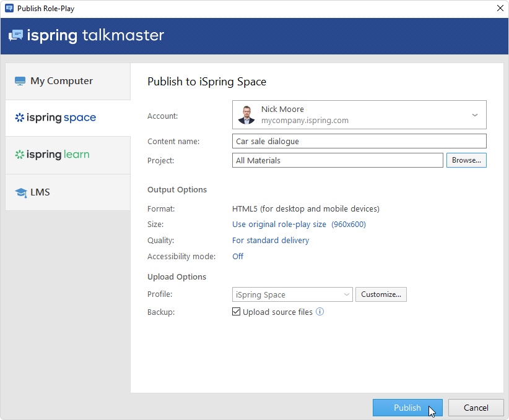
Task: Open the Profile iSpring Space dropdown
Action: pyautogui.click(x=292, y=294)
